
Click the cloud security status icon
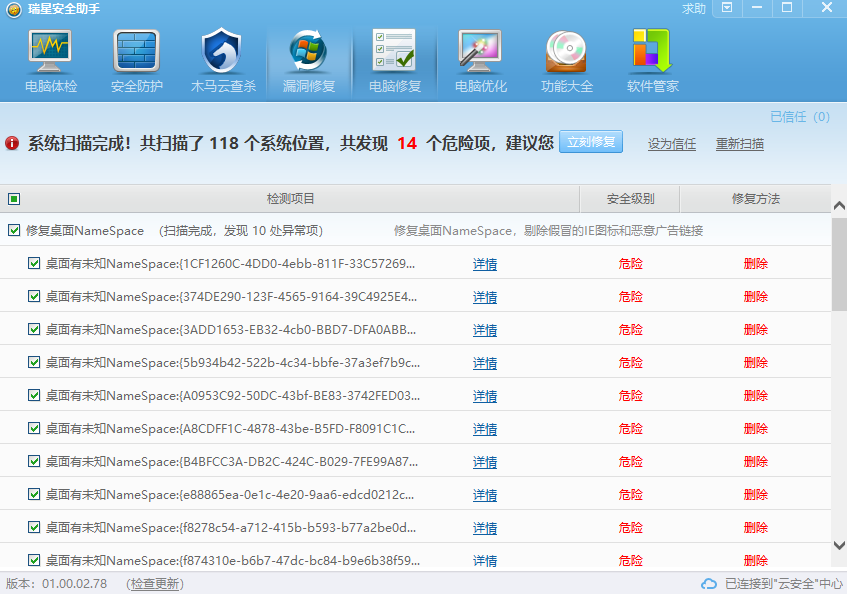coord(709,584)
